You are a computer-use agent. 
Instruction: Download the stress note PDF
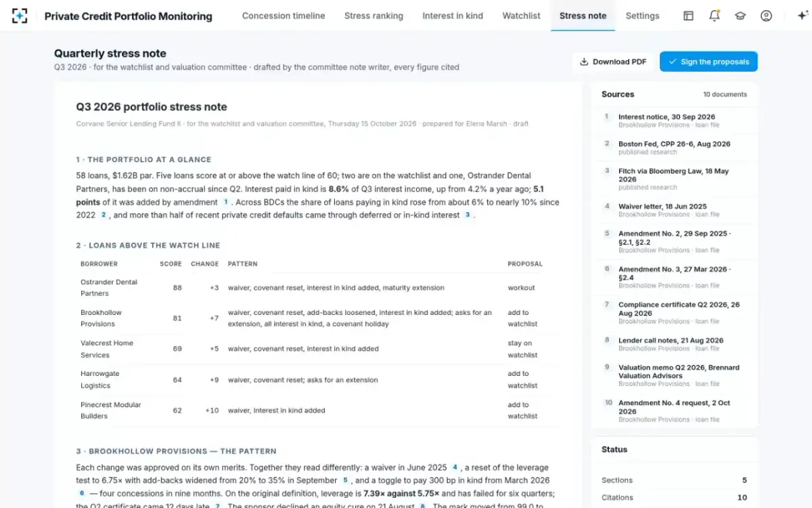[x=613, y=62]
